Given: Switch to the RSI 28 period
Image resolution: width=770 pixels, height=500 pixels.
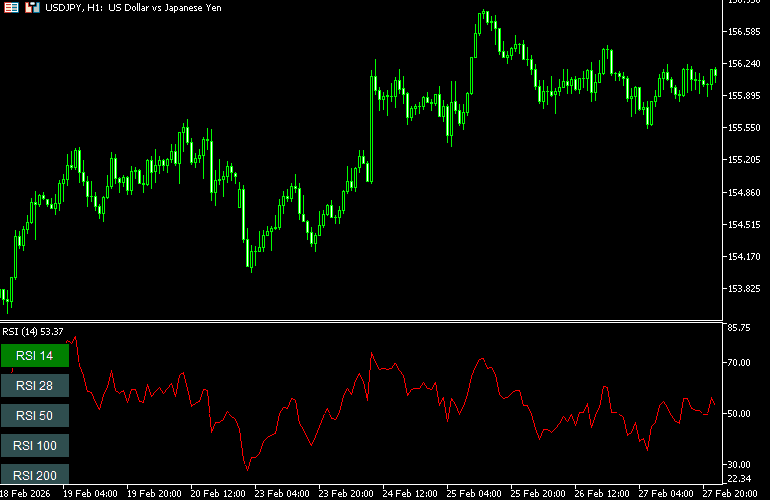Looking at the screenshot, I should (35, 386).
